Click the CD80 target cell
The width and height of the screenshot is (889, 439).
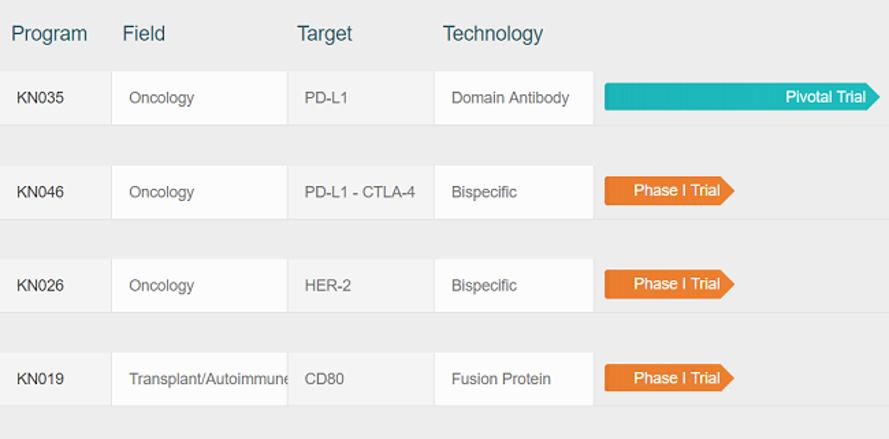(361, 379)
